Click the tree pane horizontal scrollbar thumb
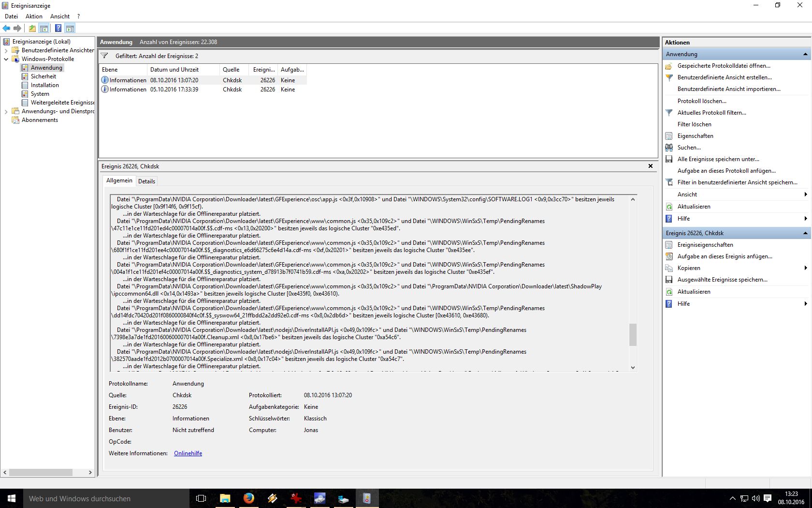The height and width of the screenshot is (508, 812). click(x=41, y=472)
